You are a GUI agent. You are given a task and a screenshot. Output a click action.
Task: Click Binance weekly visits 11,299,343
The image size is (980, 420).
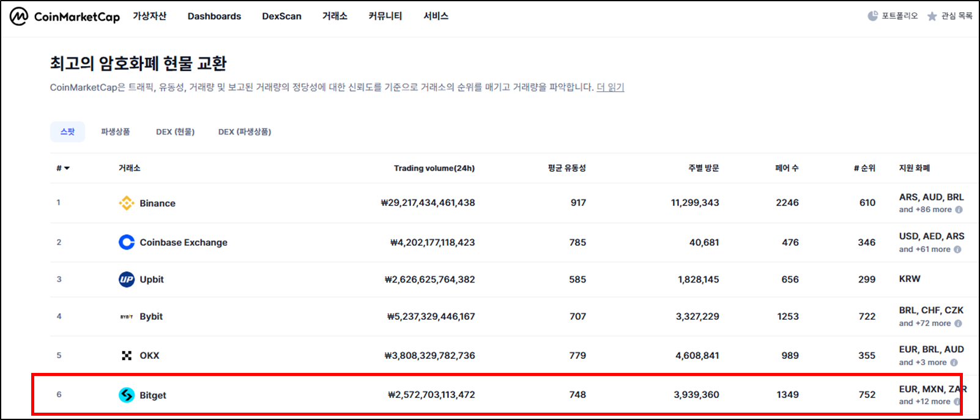[x=695, y=203]
